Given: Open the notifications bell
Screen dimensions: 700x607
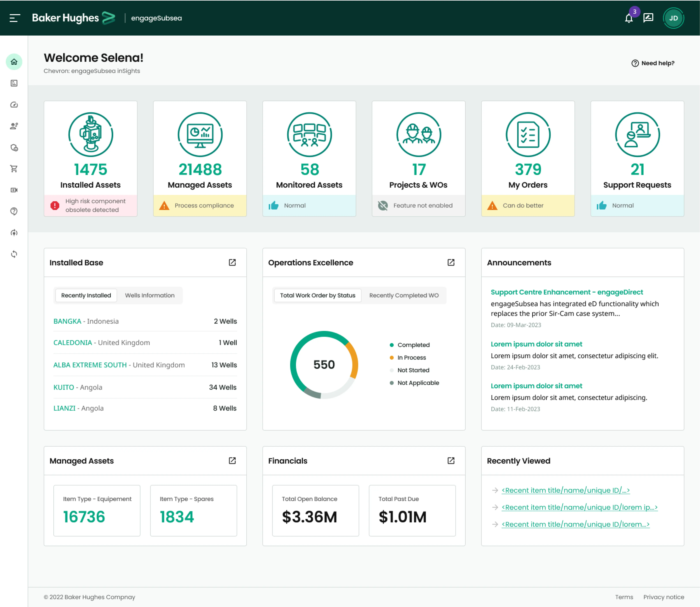Looking at the screenshot, I should click(x=629, y=19).
